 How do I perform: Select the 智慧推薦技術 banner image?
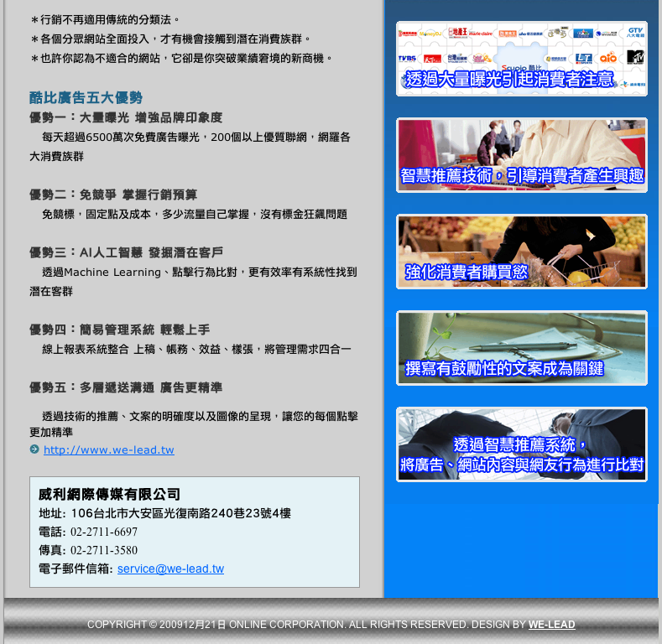tap(521, 155)
